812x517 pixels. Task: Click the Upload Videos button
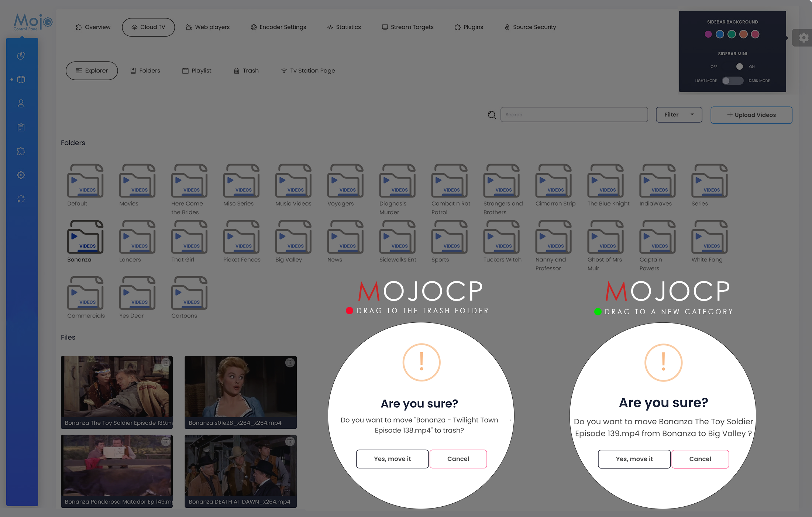(751, 115)
